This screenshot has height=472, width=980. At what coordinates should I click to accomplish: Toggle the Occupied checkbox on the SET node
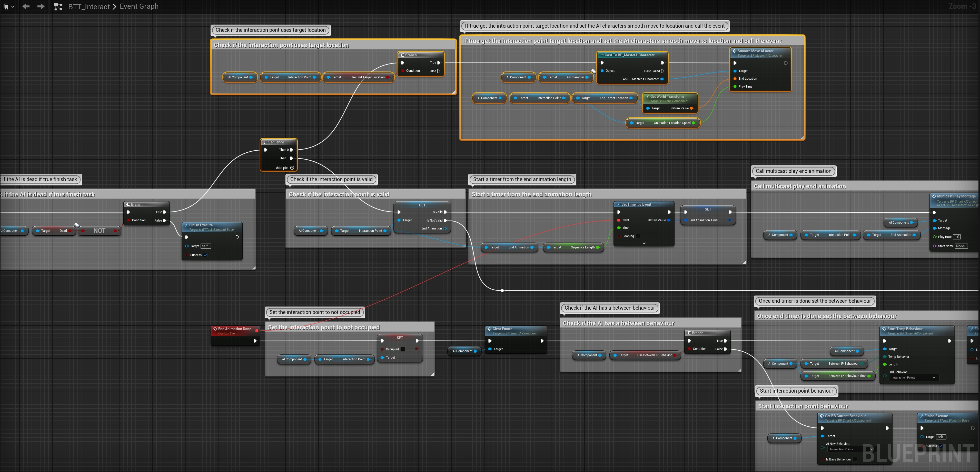402,349
